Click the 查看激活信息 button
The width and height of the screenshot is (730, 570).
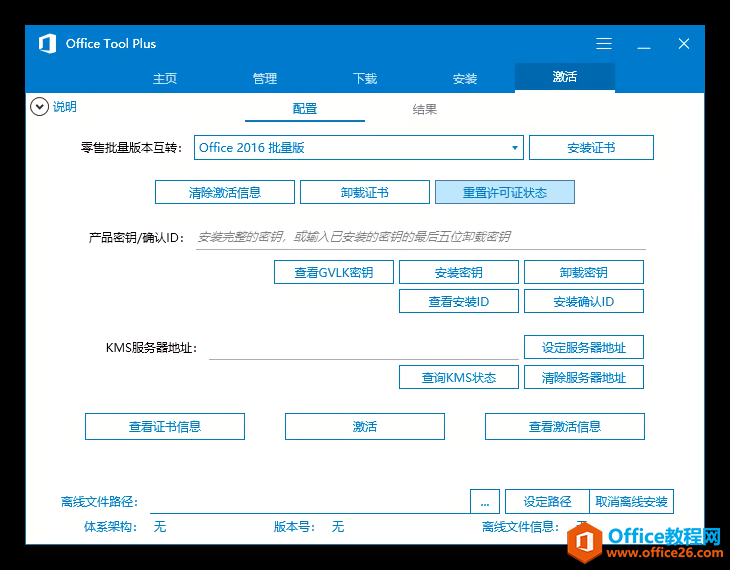tap(565, 427)
